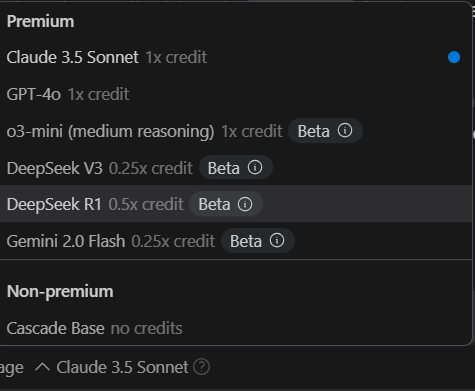Click the Non-premium section heading
Viewport: 475px width, 391px height.
coord(60,292)
